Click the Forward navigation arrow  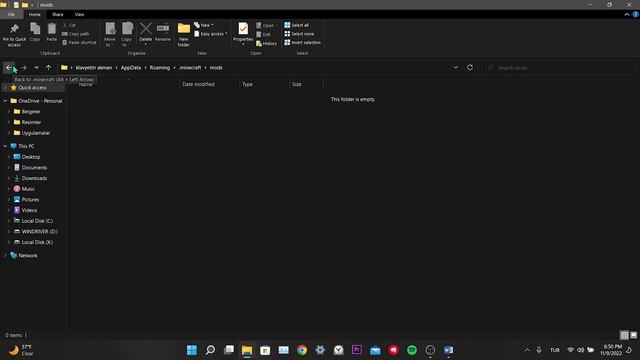coord(24,67)
